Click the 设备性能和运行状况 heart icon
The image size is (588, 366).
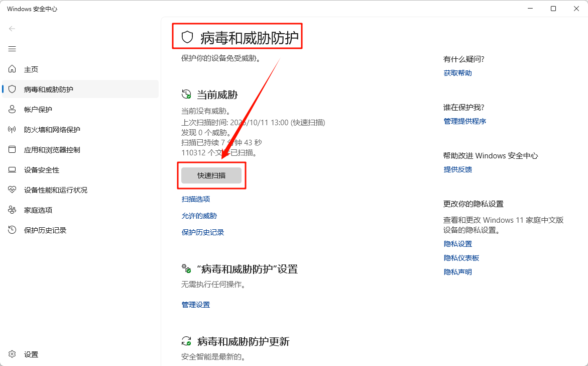coord(12,190)
